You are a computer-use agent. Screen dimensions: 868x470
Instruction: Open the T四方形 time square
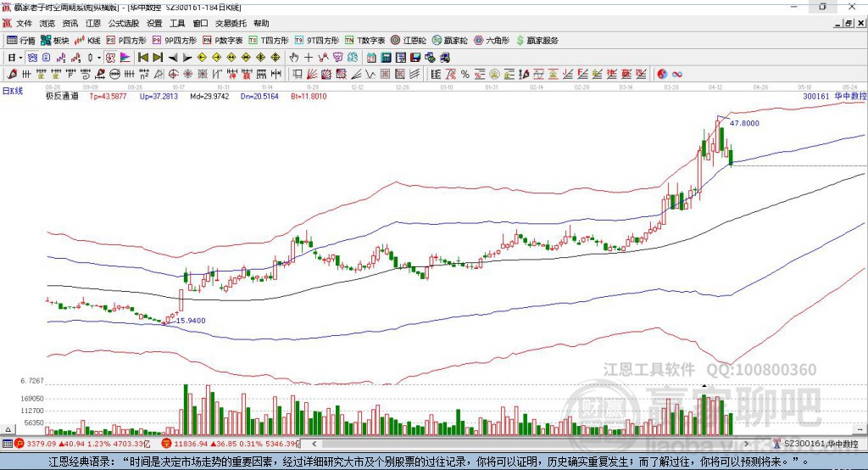pyautogui.click(x=269, y=41)
